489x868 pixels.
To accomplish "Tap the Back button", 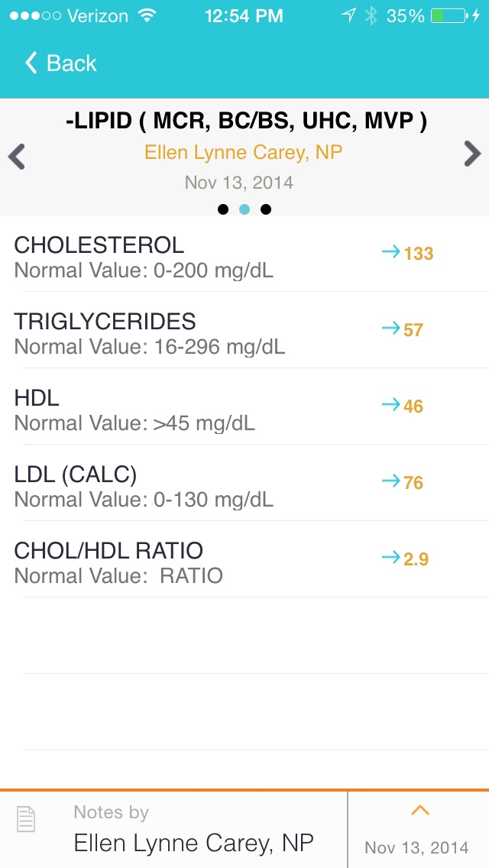I will (61, 63).
